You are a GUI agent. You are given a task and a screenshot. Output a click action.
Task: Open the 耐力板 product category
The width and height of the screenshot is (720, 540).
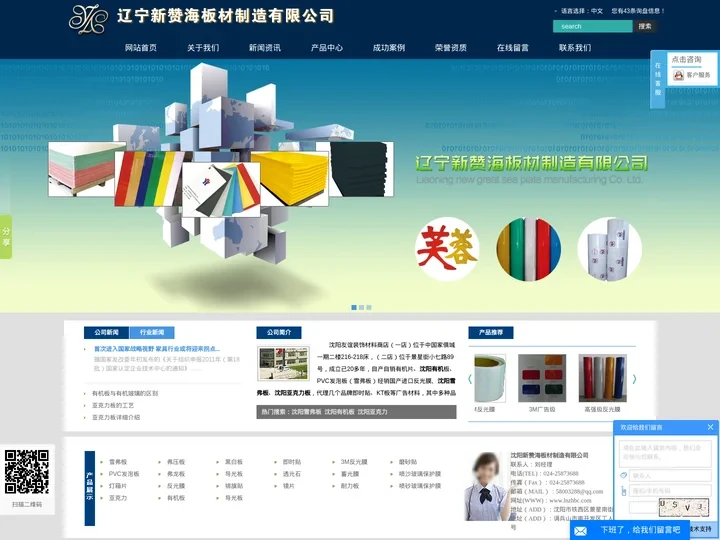pyautogui.click(x=350, y=486)
